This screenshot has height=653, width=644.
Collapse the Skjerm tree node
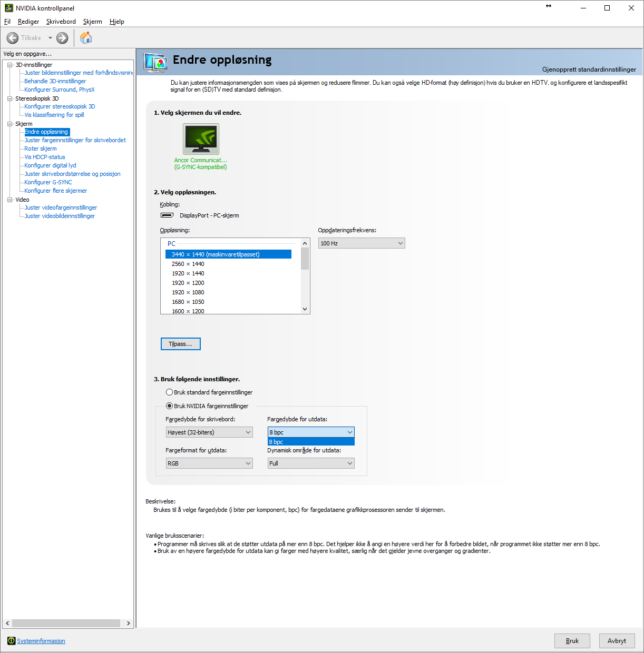[x=9, y=124]
